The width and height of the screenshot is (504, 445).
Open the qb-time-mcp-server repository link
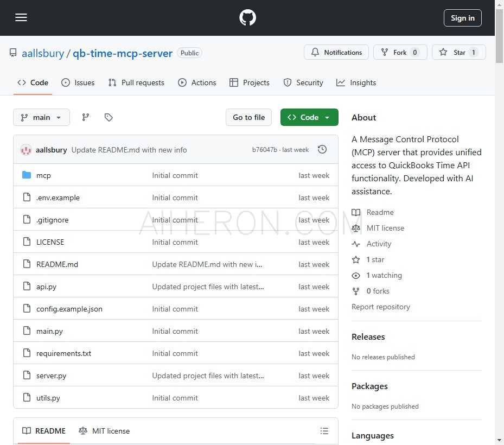coord(123,53)
